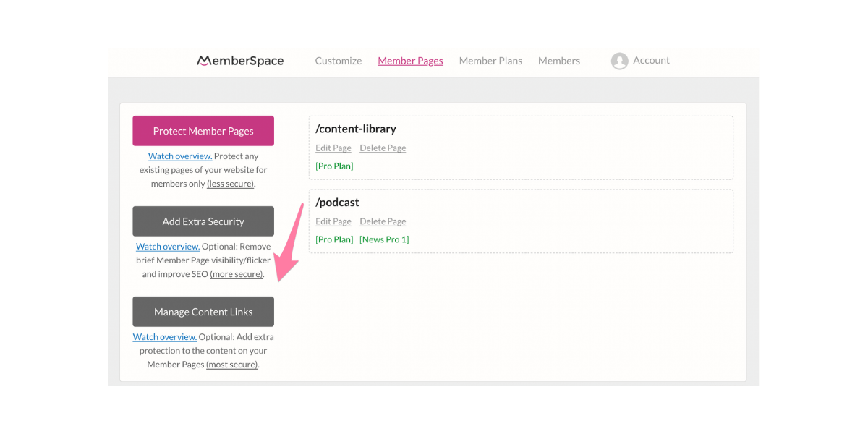Switch to Member Pages tab
868x434 pixels.
(410, 61)
